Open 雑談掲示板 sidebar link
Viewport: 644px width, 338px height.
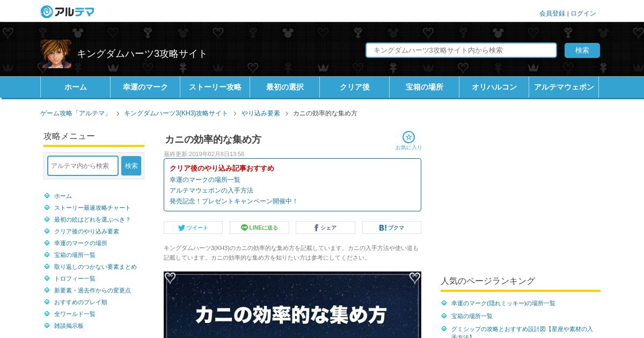(69, 326)
